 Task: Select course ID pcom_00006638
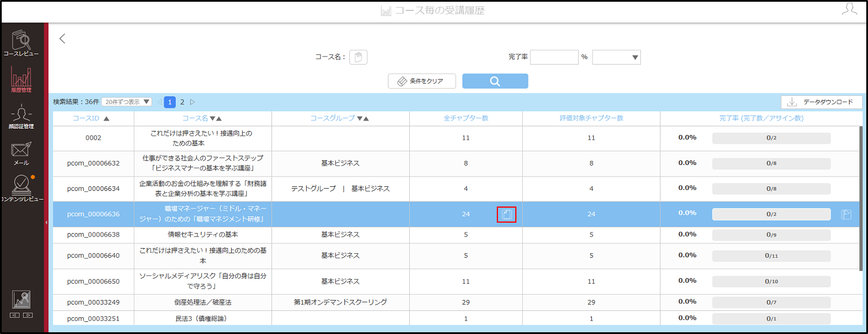pyautogui.click(x=93, y=235)
